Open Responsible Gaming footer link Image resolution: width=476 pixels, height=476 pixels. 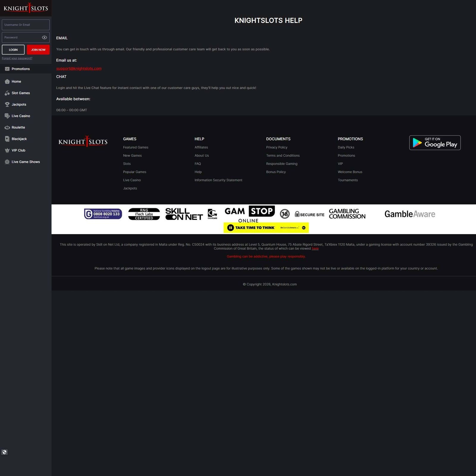point(282,164)
